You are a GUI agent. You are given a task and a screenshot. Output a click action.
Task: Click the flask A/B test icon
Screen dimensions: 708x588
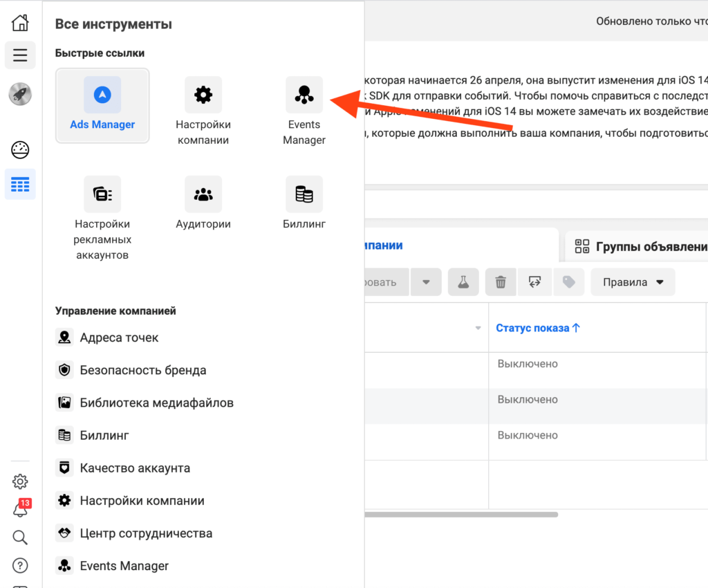click(463, 282)
